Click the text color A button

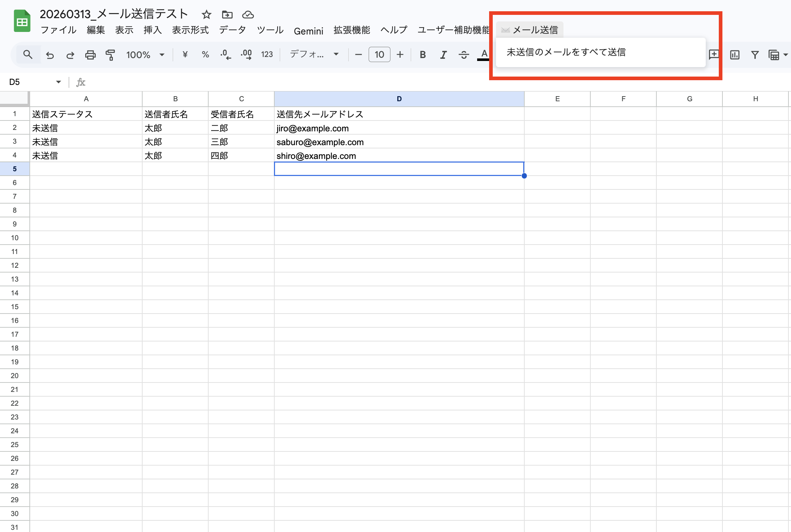(x=484, y=55)
